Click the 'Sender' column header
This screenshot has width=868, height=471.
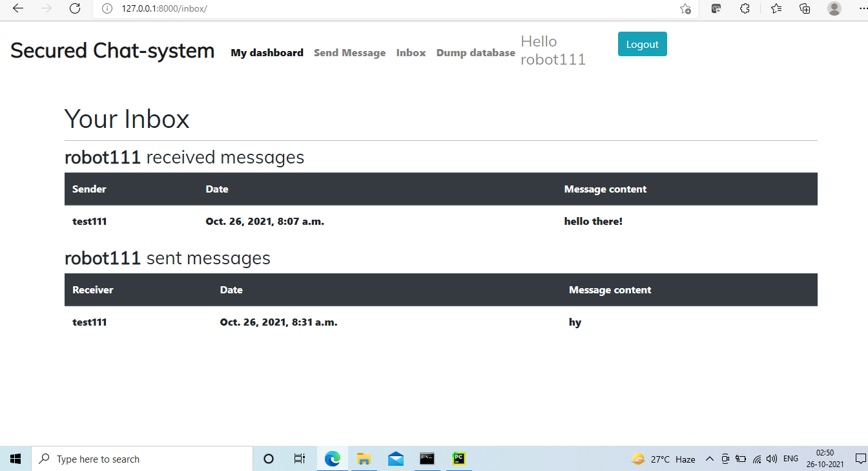[x=89, y=189]
